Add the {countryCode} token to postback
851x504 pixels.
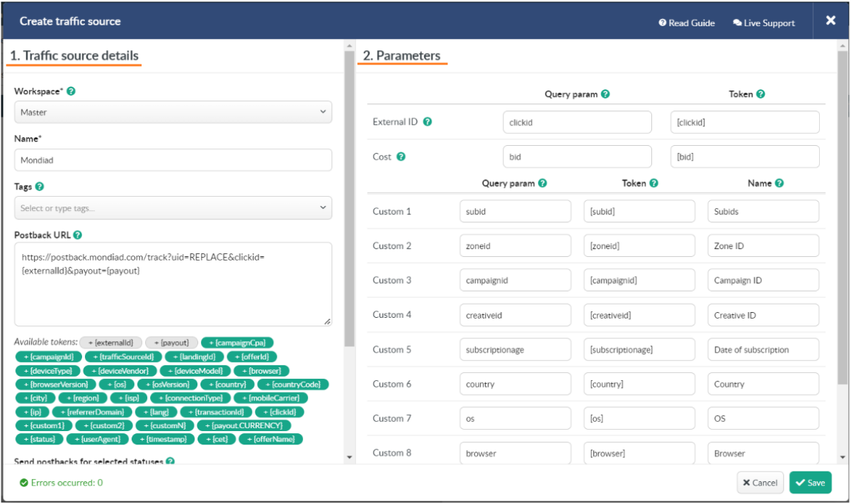(x=293, y=384)
